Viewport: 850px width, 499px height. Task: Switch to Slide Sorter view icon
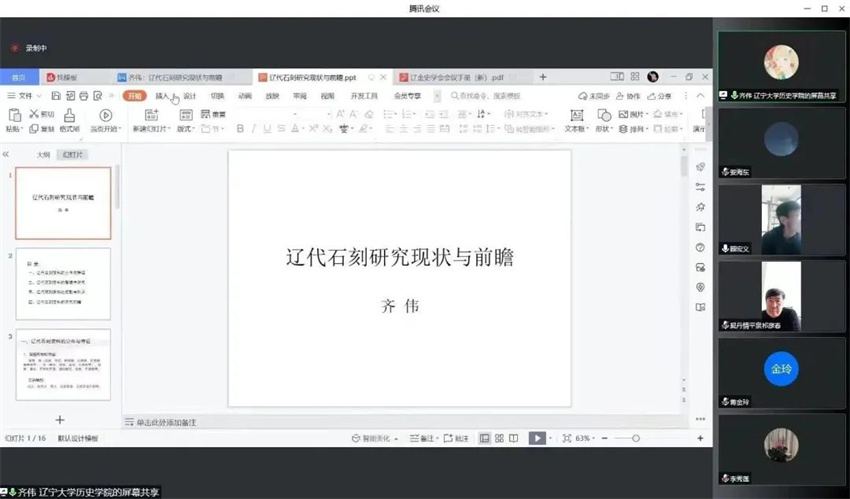499,438
